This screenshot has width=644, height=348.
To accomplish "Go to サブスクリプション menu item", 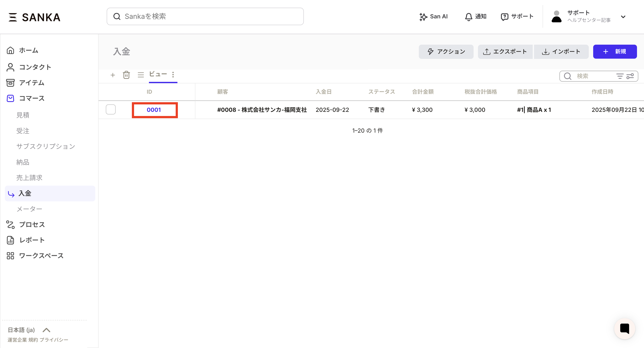I will (46, 146).
